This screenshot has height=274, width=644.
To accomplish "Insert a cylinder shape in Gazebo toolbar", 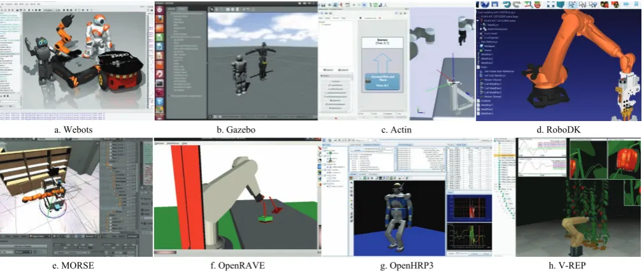I will (x=237, y=10).
